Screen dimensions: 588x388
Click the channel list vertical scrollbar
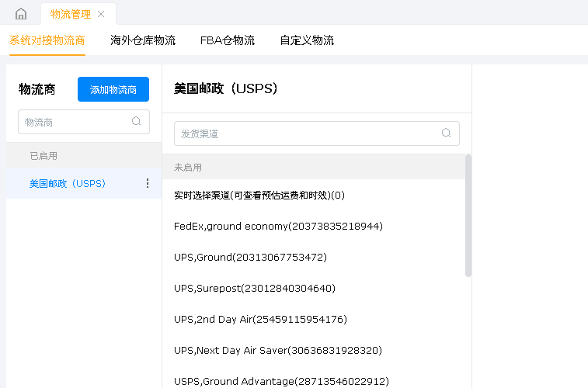click(x=468, y=216)
